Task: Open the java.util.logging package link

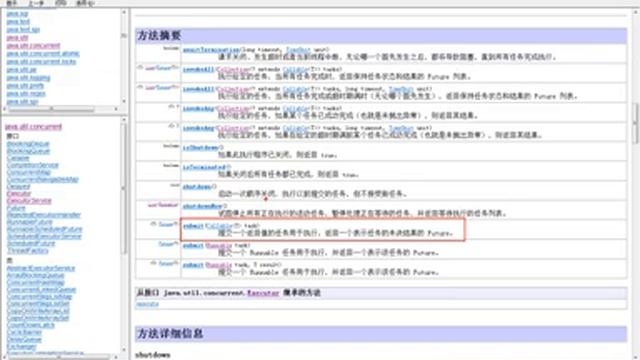Action: (28, 78)
